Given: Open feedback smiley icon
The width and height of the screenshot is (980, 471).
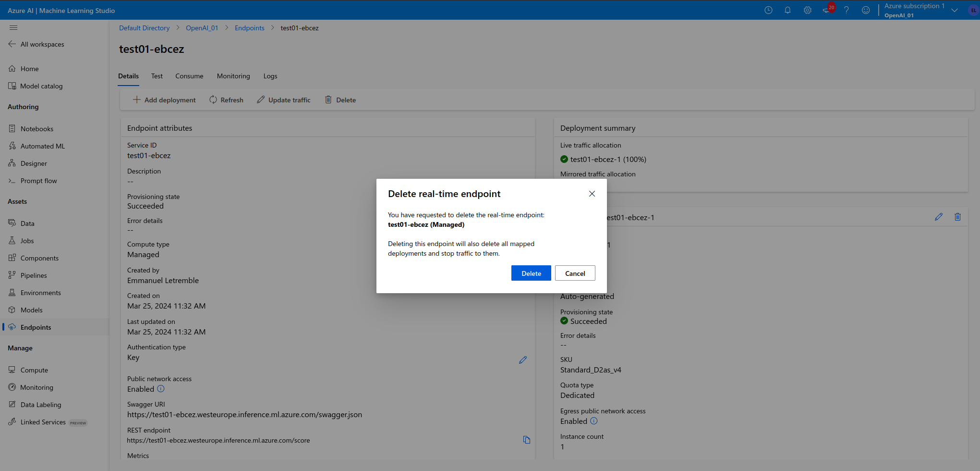Looking at the screenshot, I should tap(866, 10).
